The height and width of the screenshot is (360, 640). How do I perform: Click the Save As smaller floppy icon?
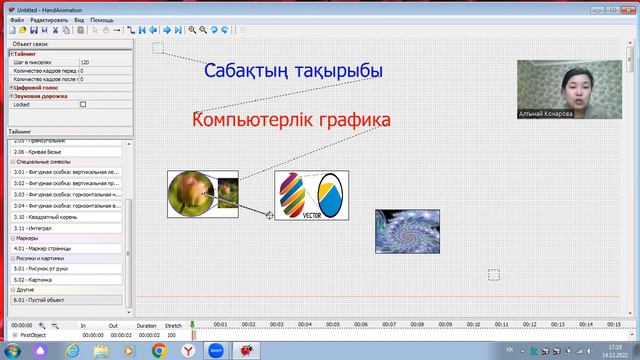[44, 30]
